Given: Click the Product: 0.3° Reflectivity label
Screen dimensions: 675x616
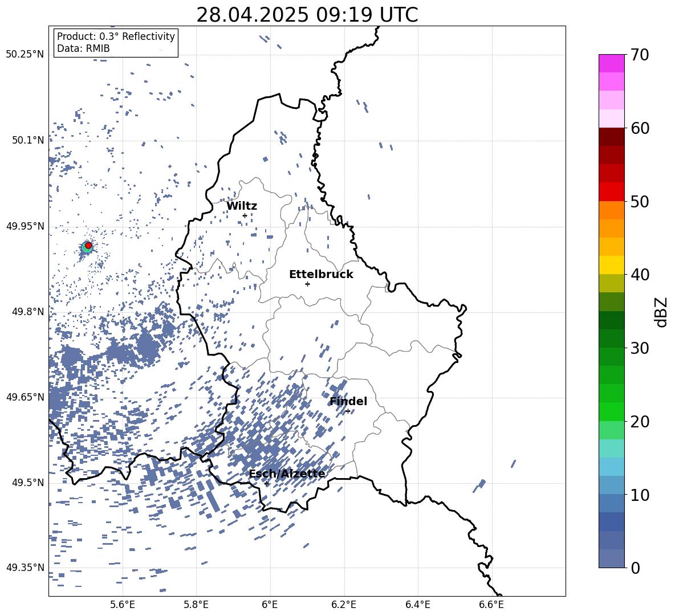Looking at the screenshot, I should 116,36.
